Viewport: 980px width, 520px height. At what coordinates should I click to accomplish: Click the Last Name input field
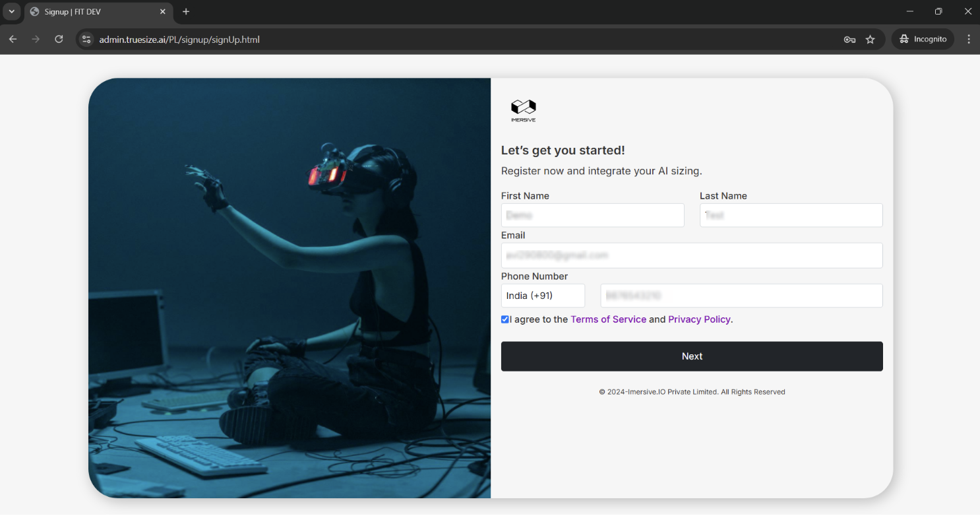[x=791, y=215]
